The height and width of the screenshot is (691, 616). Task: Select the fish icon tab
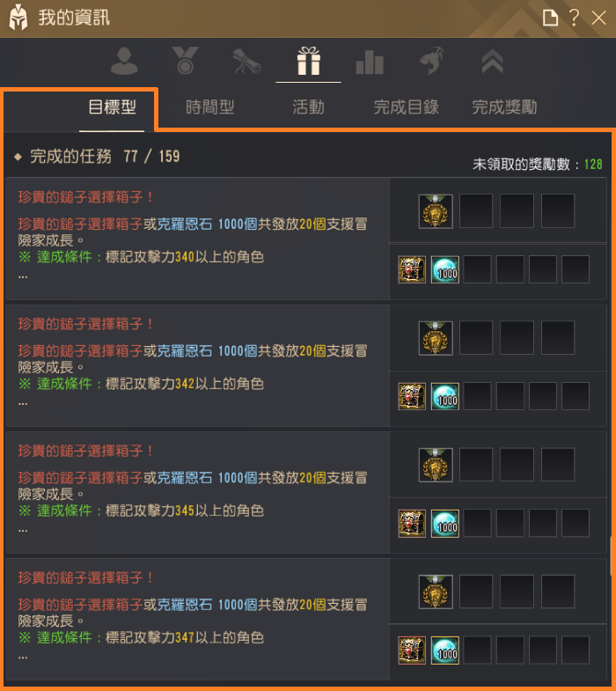tap(431, 61)
